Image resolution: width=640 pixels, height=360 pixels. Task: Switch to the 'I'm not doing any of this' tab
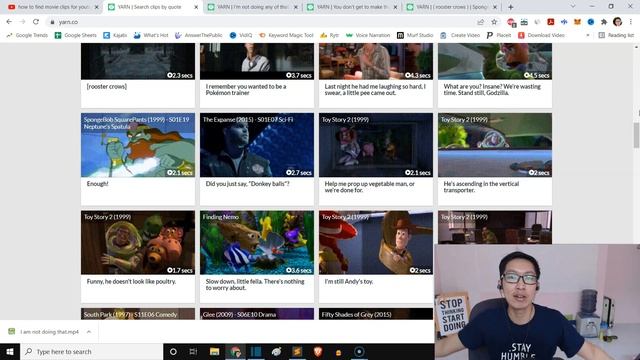[x=252, y=7]
